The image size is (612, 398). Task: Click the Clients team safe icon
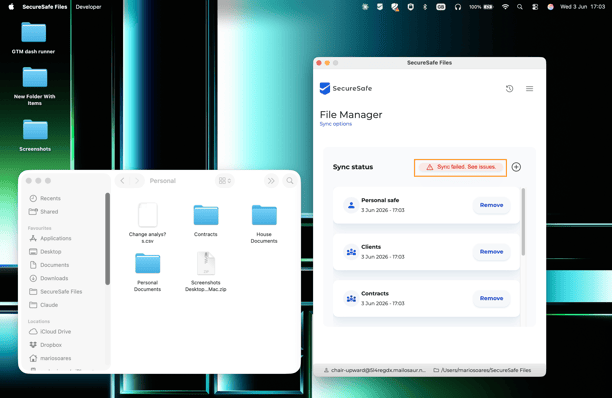click(x=351, y=252)
